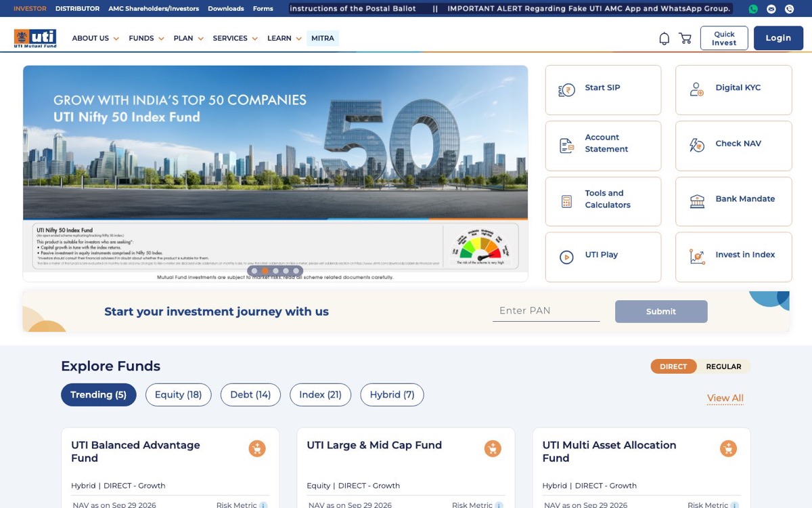Go to fifth banner carousel dot
The width and height of the screenshot is (812, 508).
[x=296, y=271]
